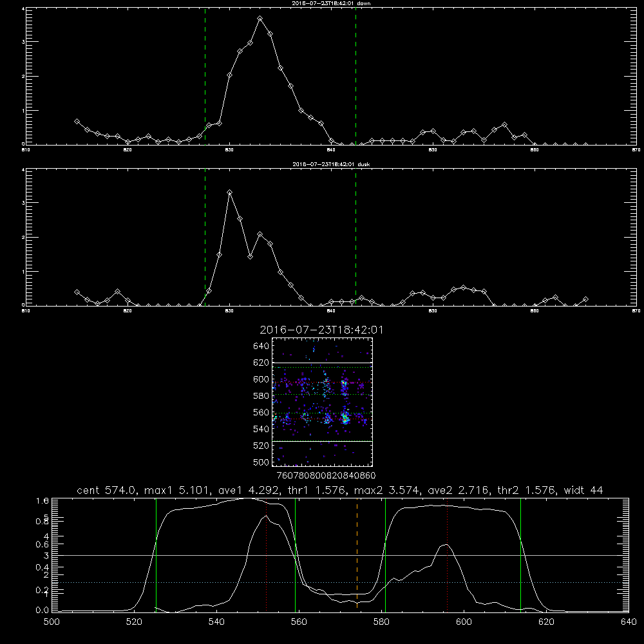The height and width of the screenshot is (644, 644).
Task: Click the dusk plot x-axis label 870
Action: pyautogui.click(x=636, y=311)
